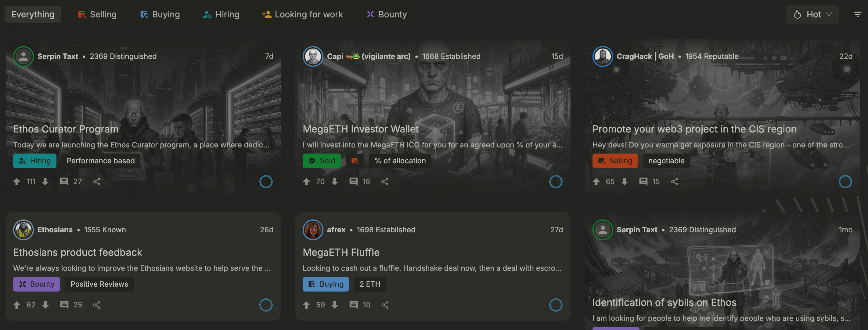The image size is (868, 330).
Task: Open comments on CragHack's CIS promotion post
Action: tap(643, 182)
